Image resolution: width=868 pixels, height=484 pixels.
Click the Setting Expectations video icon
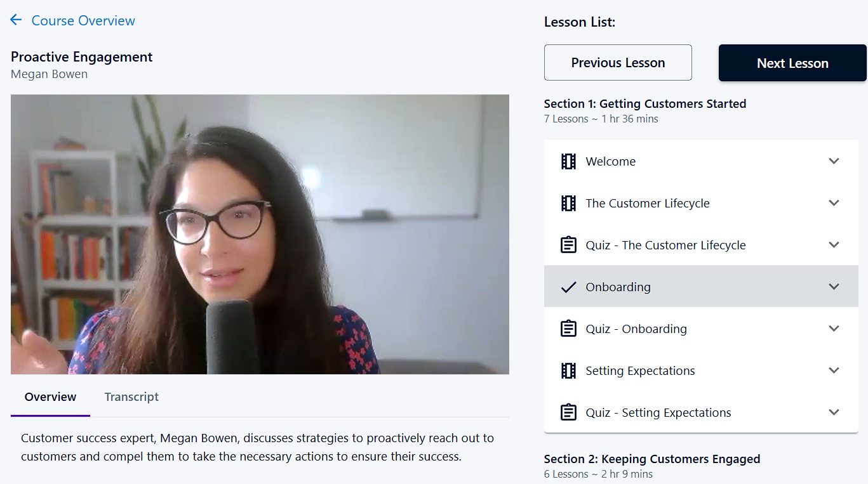coord(568,371)
